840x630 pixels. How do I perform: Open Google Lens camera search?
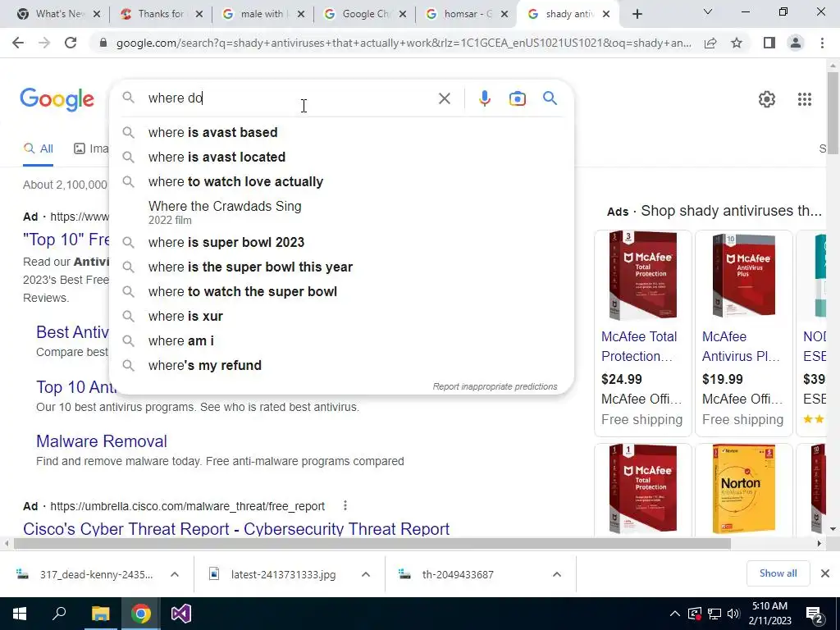pos(517,98)
